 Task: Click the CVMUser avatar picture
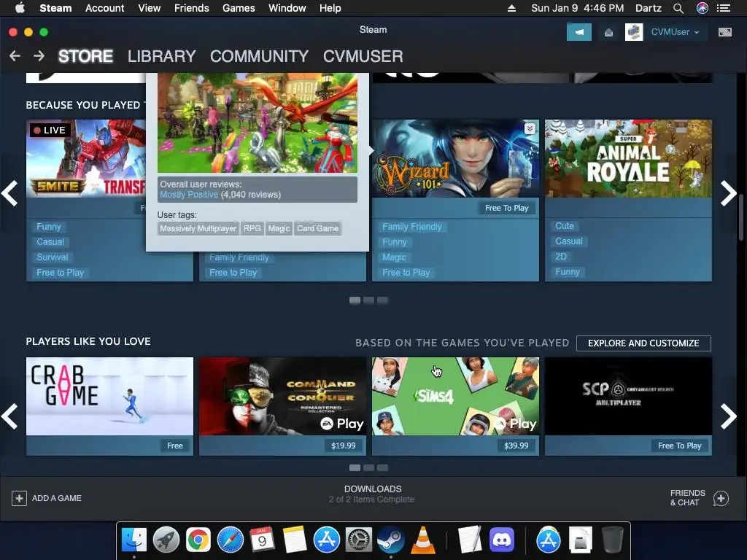[x=634, y=32]
